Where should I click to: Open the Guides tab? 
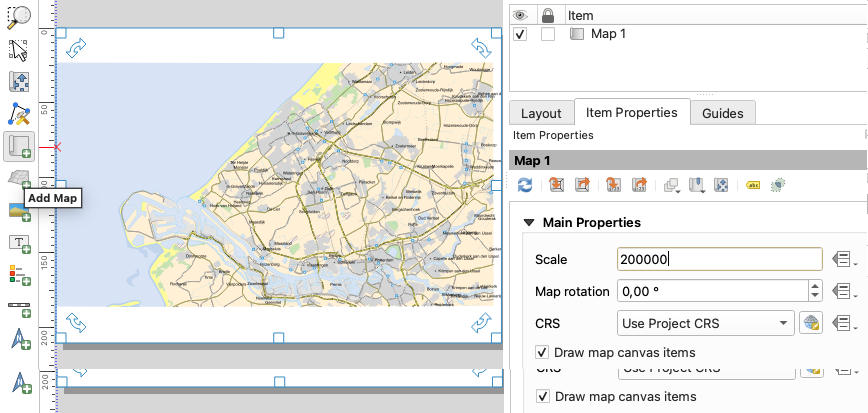pyautogui.click(x=722, y=113)
